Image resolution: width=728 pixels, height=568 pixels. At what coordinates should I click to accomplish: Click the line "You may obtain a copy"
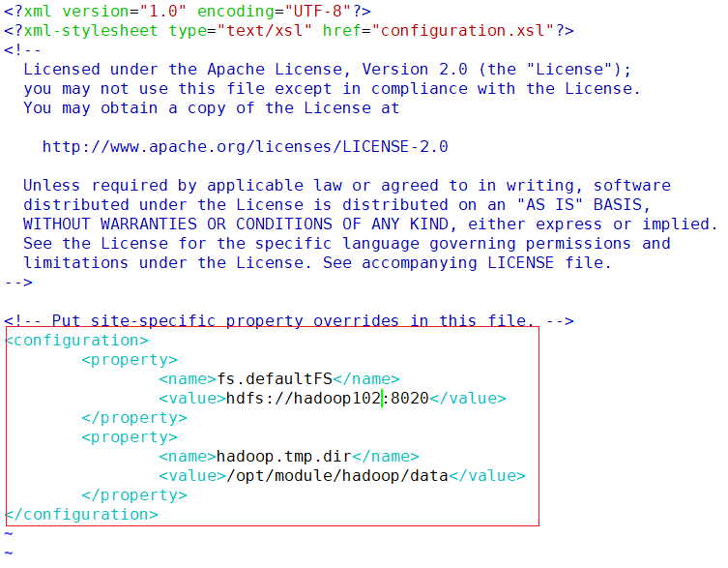[212, 107]
